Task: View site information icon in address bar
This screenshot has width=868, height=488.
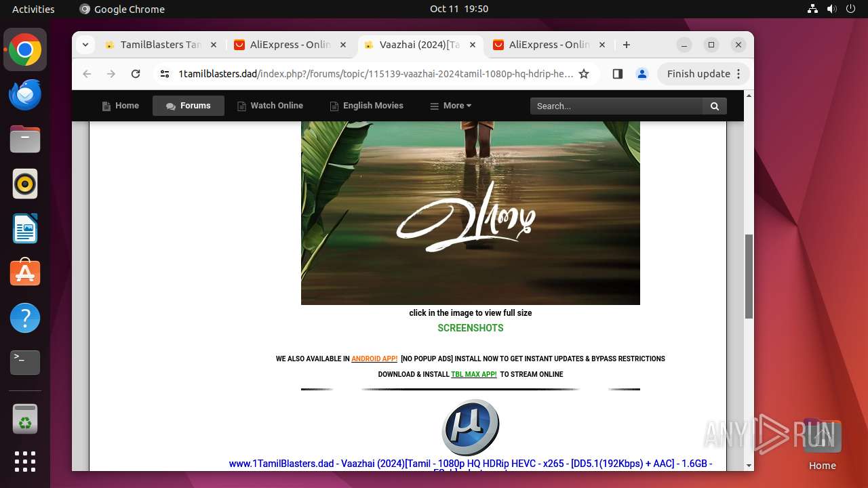Action: coord(165,74)
